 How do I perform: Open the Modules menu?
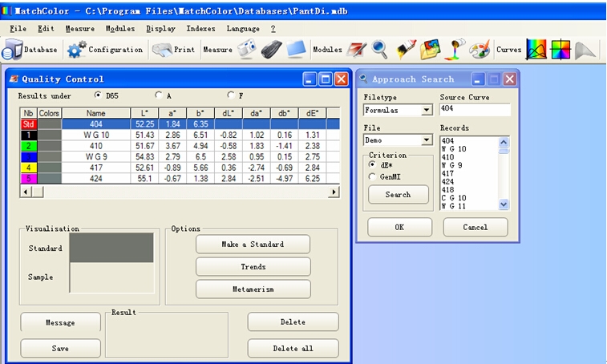click(x=120, y=29)
